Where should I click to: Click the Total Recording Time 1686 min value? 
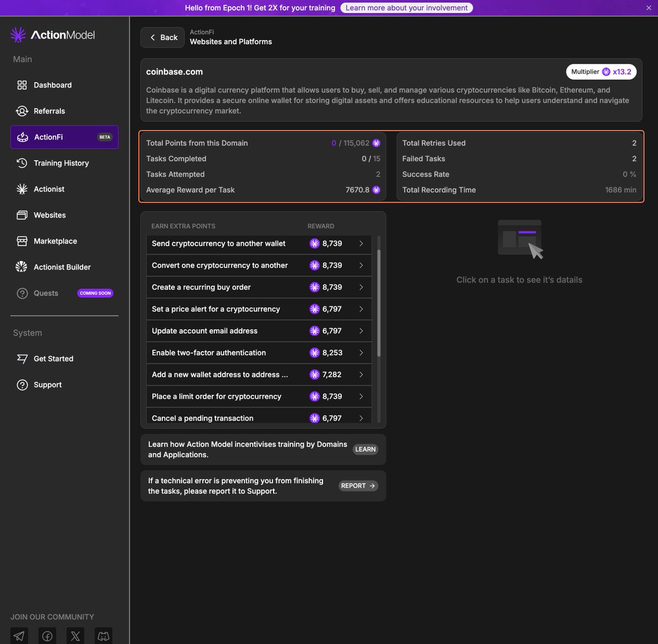pyautogui.click(x=621, y=190)
